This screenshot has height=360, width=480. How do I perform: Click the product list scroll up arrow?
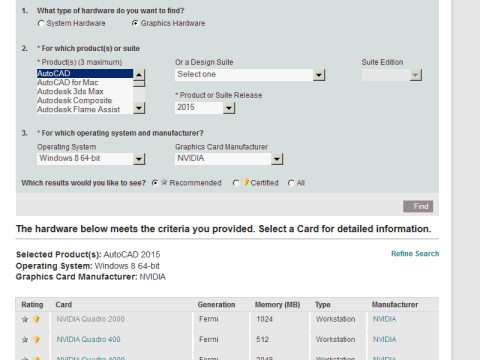click(139, 74)
